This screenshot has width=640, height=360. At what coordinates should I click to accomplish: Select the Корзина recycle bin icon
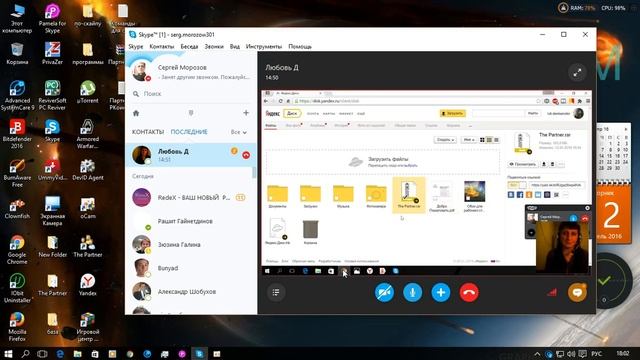click(17, 54)
